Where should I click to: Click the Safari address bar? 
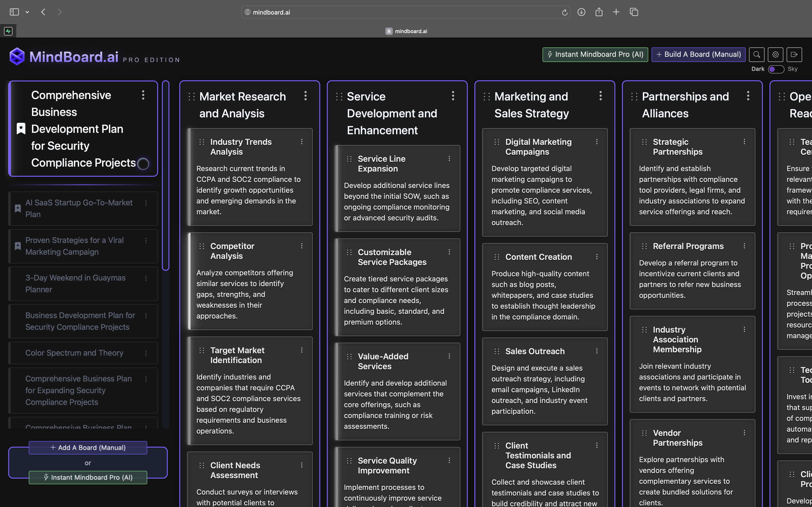[x=403, y=12]
